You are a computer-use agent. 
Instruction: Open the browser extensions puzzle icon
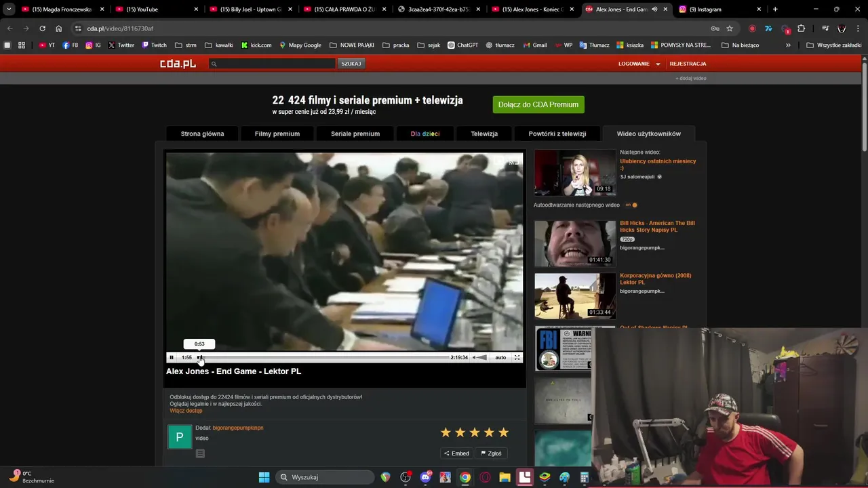802,28
